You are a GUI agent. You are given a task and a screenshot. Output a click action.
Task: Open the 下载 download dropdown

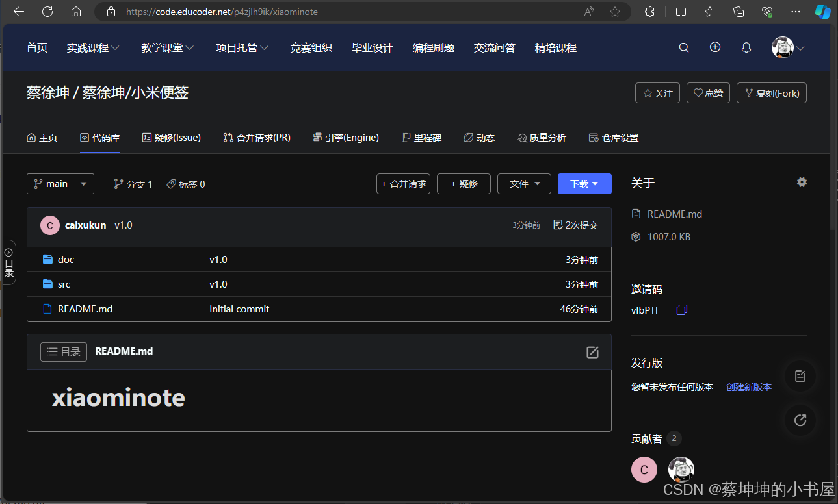click(584, 184)
